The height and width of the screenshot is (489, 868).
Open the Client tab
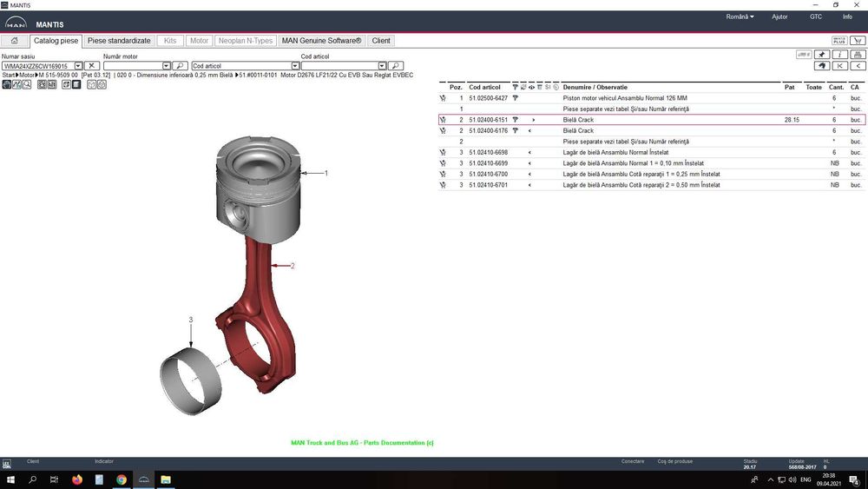pos(381,41)
